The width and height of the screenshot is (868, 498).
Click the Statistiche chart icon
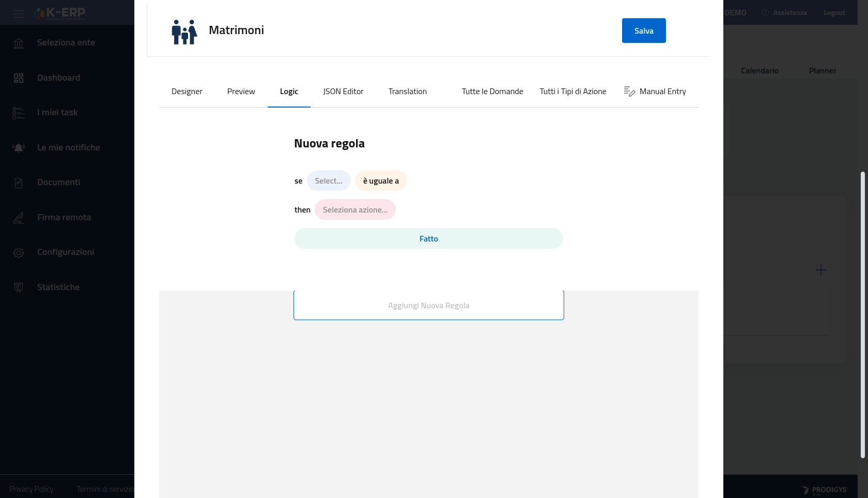pyautogui.click(x=19, y=288)
